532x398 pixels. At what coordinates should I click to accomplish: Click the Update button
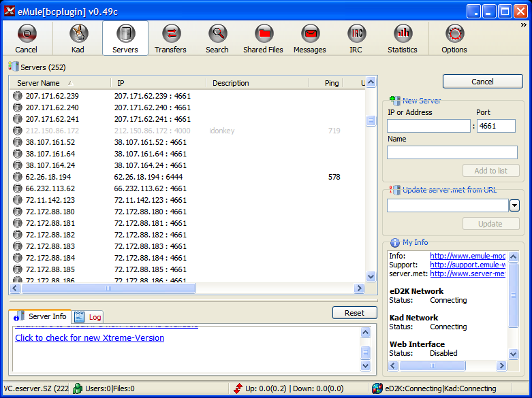click(x=491, y=224)
